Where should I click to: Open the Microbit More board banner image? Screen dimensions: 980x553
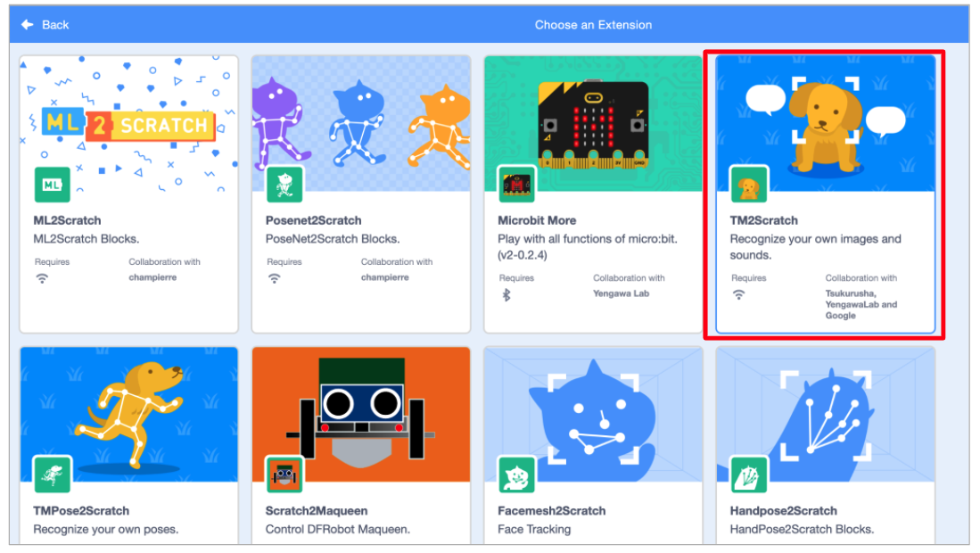pyautogui.click(x=593, y=124)
